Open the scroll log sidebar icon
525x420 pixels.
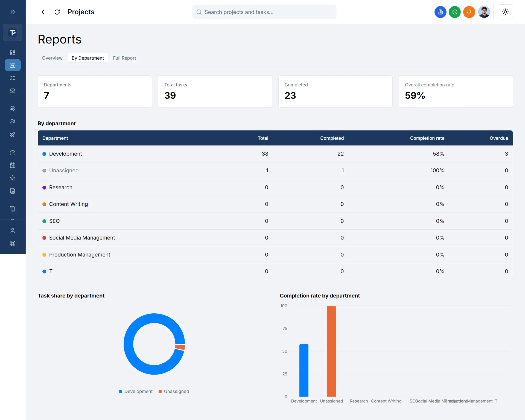tap(13, 209)
